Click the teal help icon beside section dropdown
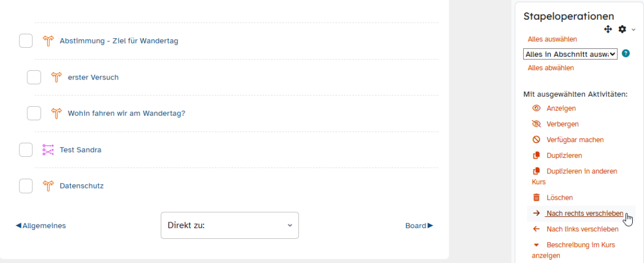 tap(625, 54)
